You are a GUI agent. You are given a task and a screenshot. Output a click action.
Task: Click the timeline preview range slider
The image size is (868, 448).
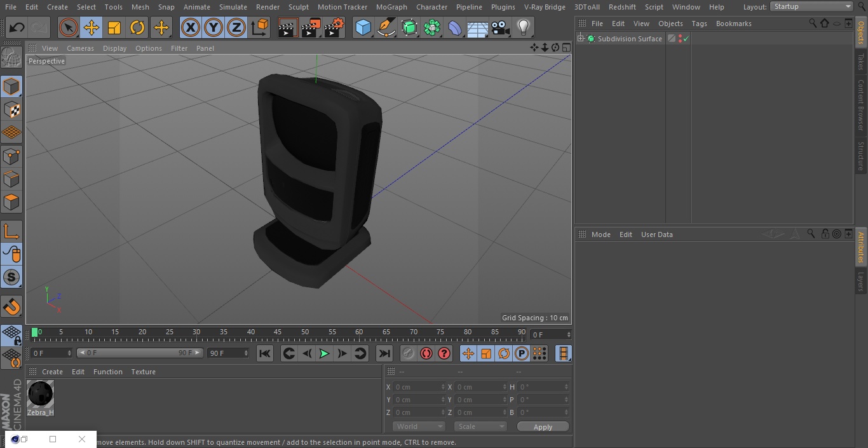tap(140, 353)
